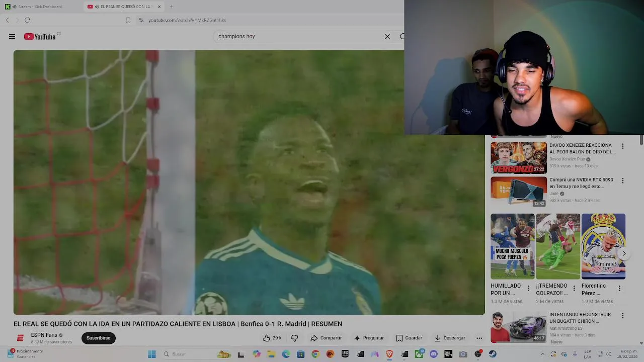Open 'INTENTANDO RECONSTRUIR UN BUGATTI CHIRON' thumbnail
This screenshot has width=644, height=362.
pos(519,327)
